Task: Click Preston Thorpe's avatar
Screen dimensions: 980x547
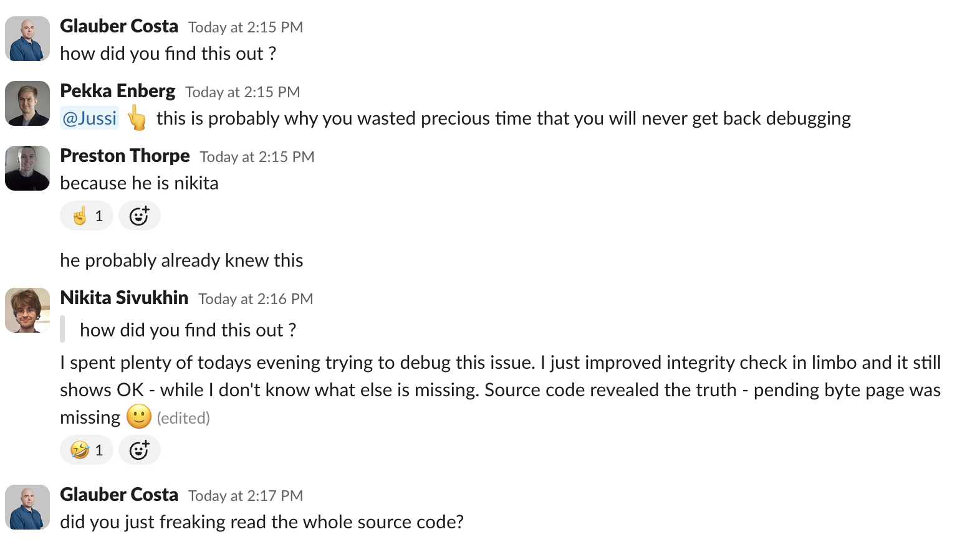Action: click(27, 168)
